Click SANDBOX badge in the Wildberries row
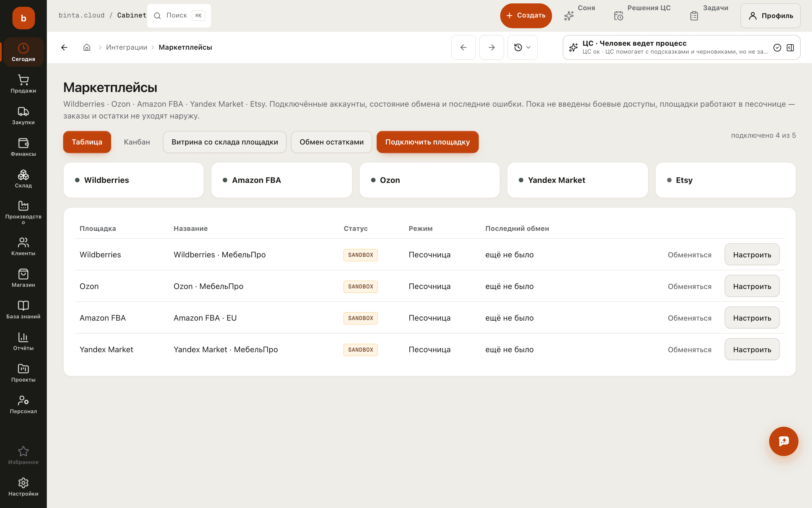The width and height of the screenshot is (812, 508). 360,255
